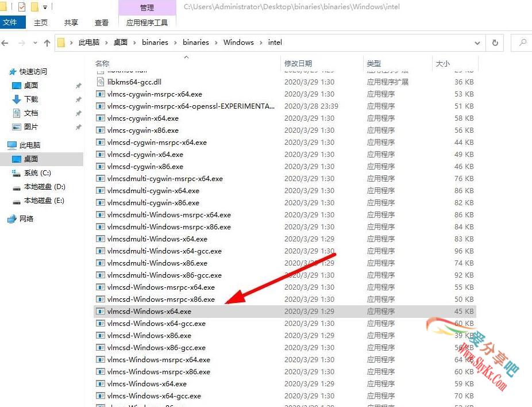Open 图片 in quick access
This screenshot has height=407, width=532.
pyautogui.click(x=31, y=126)
